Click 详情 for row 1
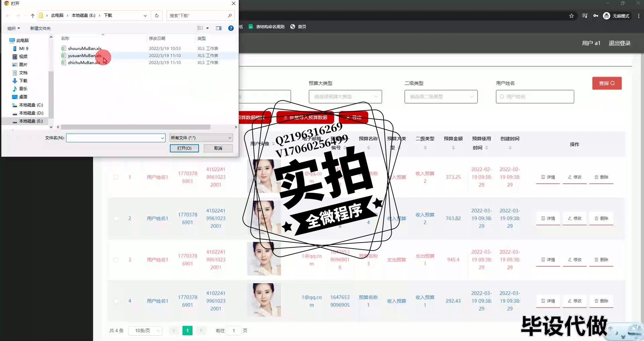644x341 pixels. click(x=548, y=177)
